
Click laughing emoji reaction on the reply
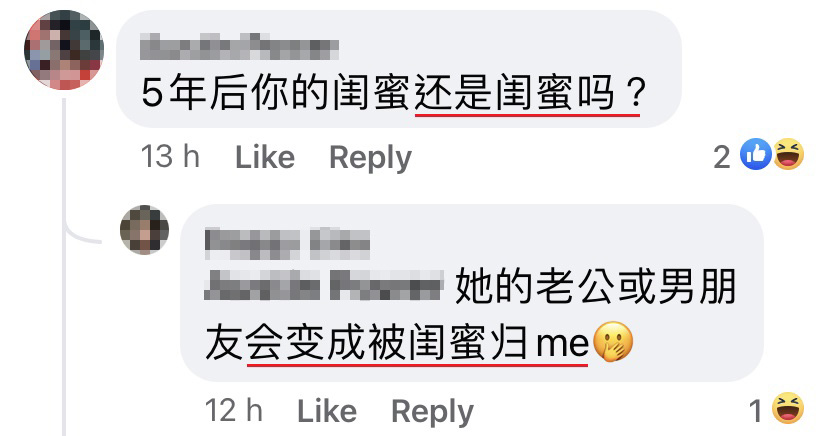pos(788,408)
